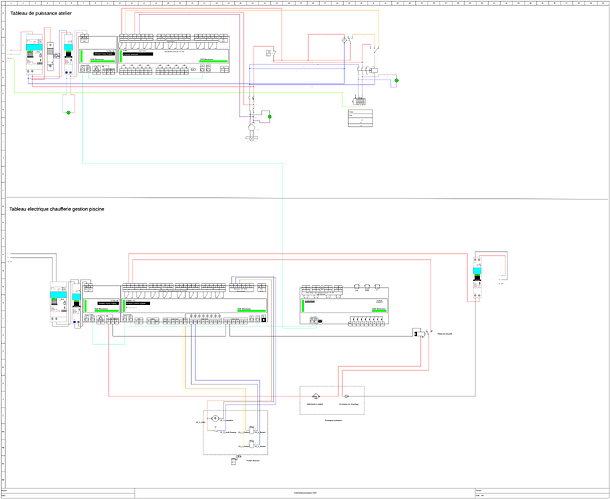Click the emergency stop switch symbol
The height and width of the screenshot is (499, 610).
417,334
